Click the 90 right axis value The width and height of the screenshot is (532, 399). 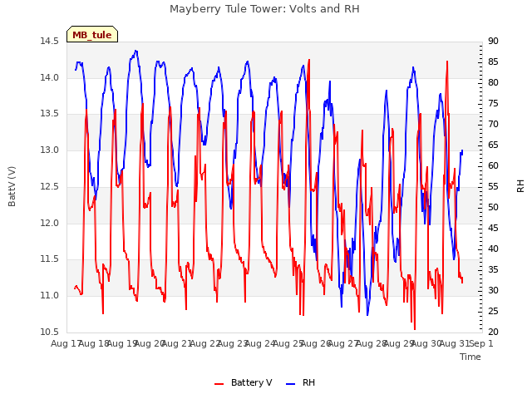tap(493, 41)
